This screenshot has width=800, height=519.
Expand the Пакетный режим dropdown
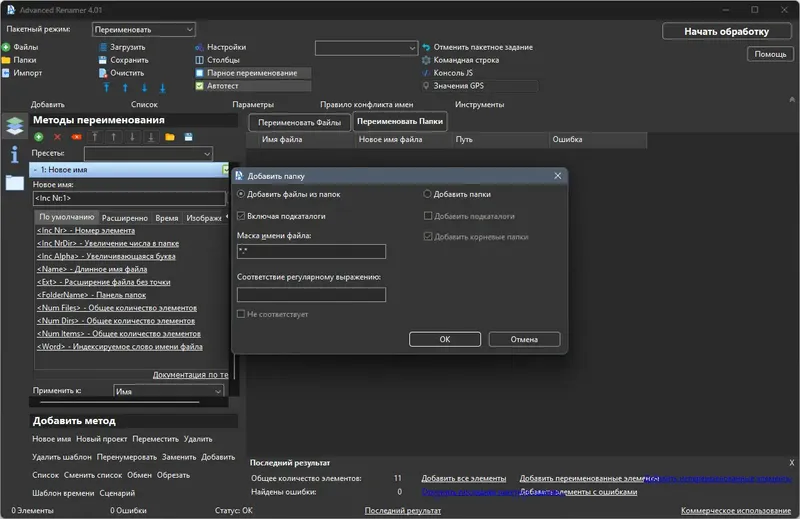coord(144,30)
